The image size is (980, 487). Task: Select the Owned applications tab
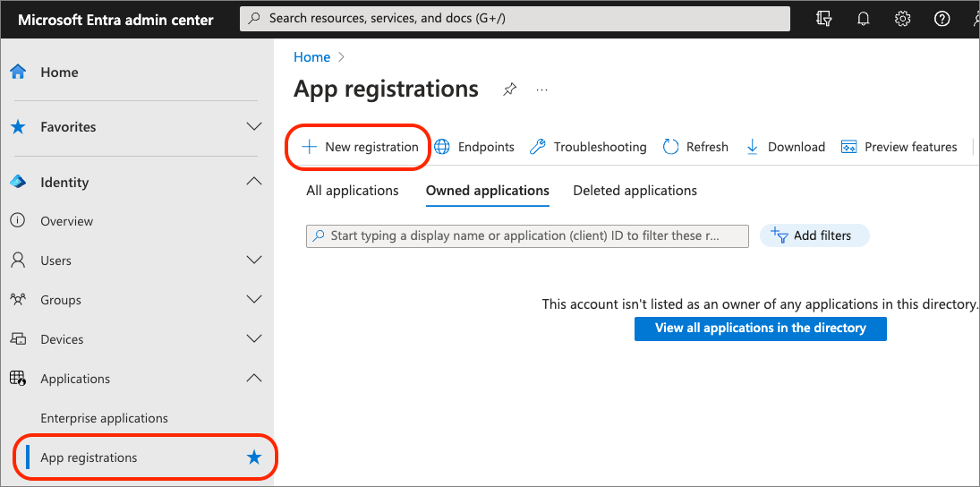[x=488, y=191]
